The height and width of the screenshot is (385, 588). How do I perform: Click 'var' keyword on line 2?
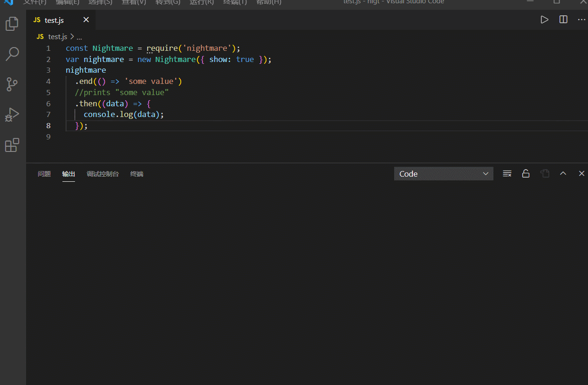click(72, 59)
